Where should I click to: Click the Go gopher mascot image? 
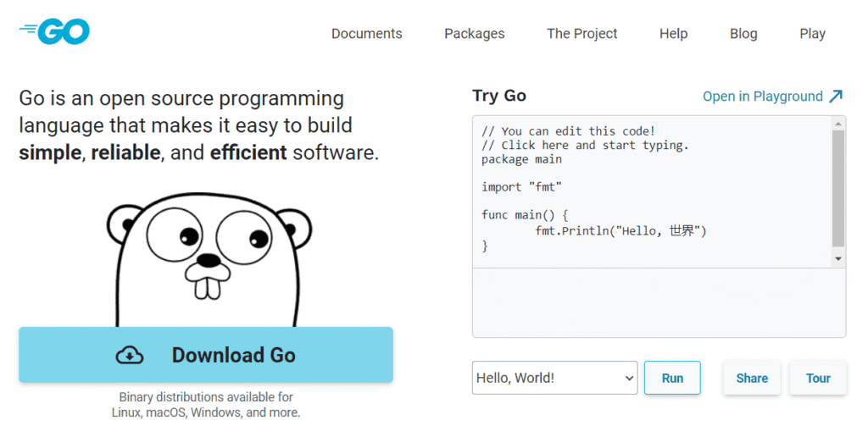[209, 260]
